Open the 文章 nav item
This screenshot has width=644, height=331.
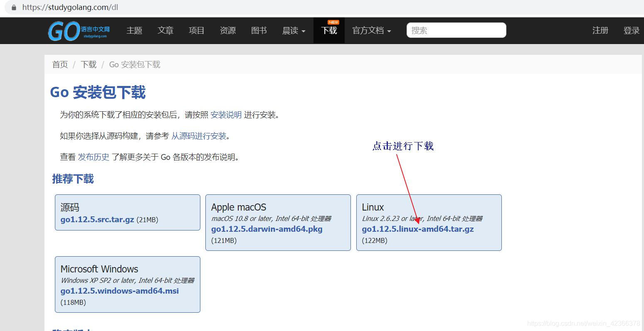click(165, 30)
